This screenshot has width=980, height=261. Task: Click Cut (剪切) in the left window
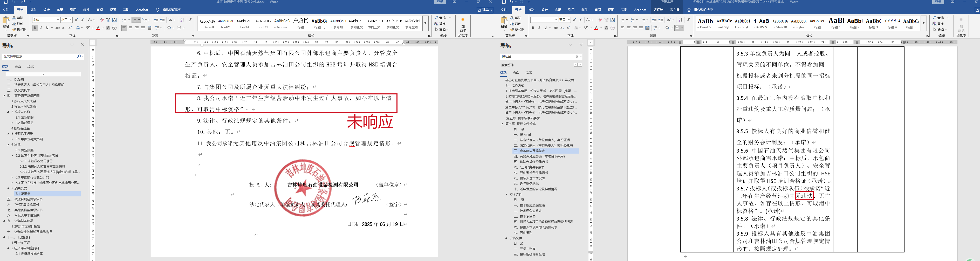(18, 18)
